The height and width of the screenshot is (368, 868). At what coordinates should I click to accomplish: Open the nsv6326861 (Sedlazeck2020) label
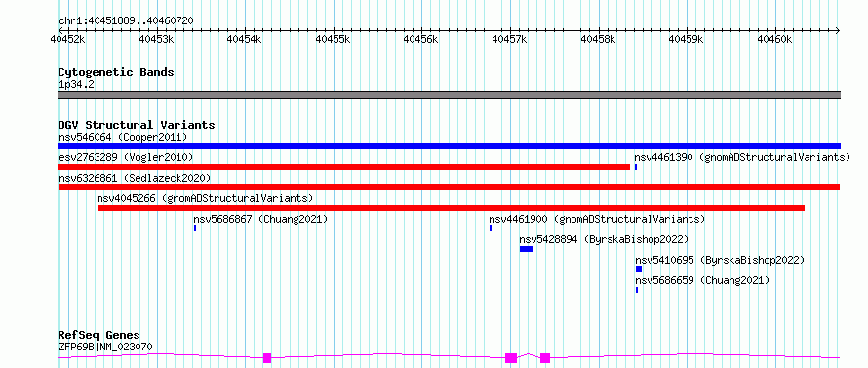[135, 178]
